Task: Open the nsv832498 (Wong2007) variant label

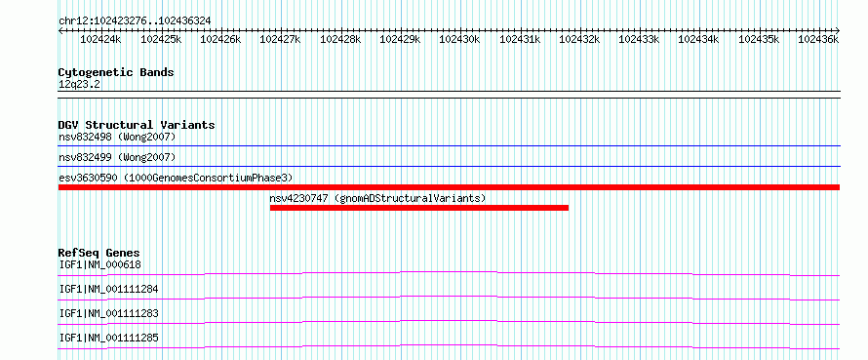Action: point(117,137)
